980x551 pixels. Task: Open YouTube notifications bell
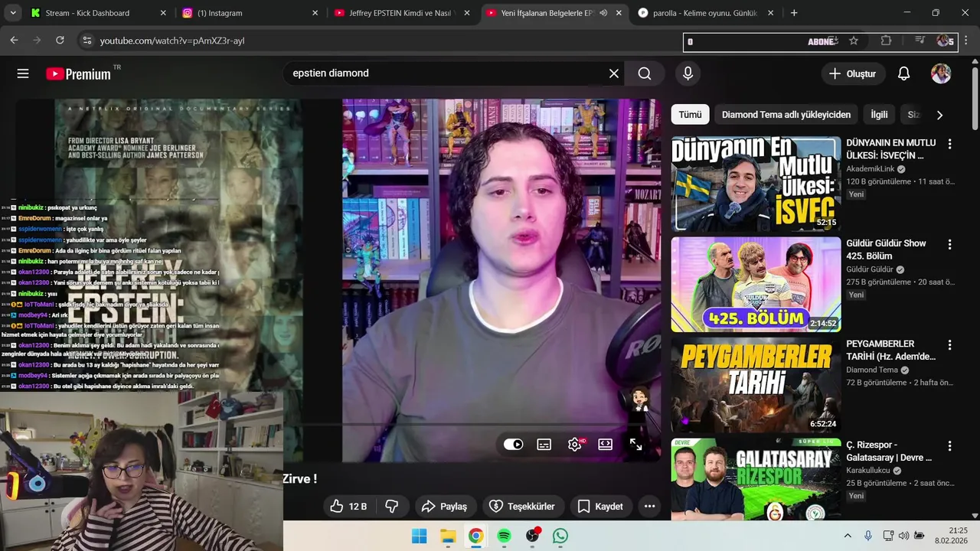pyautogui.click(x=903, y=73)
